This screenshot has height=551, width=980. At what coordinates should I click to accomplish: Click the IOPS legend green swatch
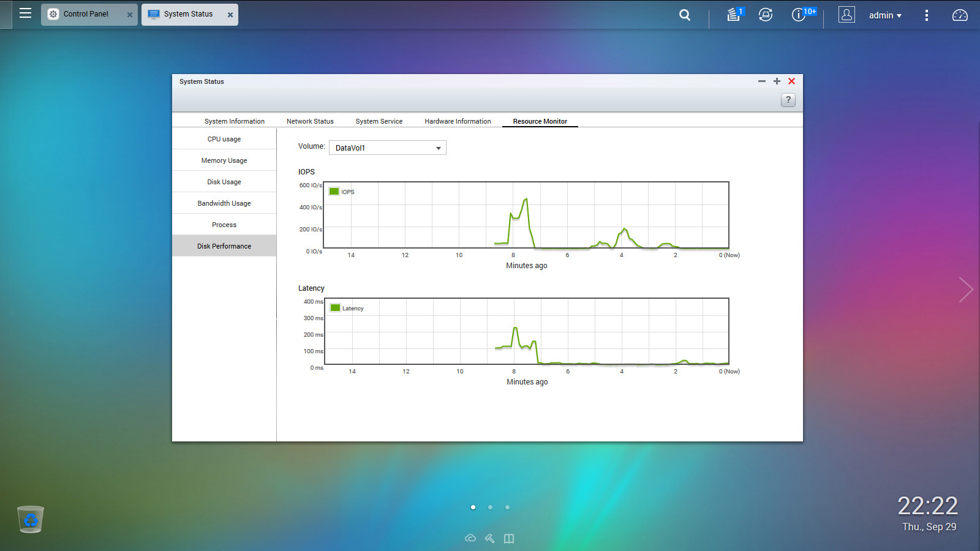[x=334, y=192]
